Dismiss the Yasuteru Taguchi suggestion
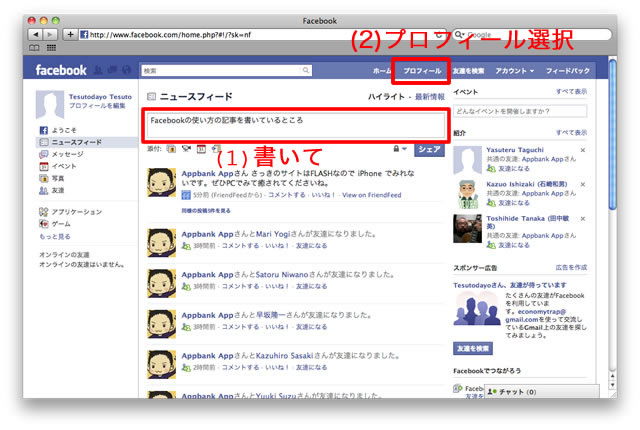640x430 pixels. point(583,150)
